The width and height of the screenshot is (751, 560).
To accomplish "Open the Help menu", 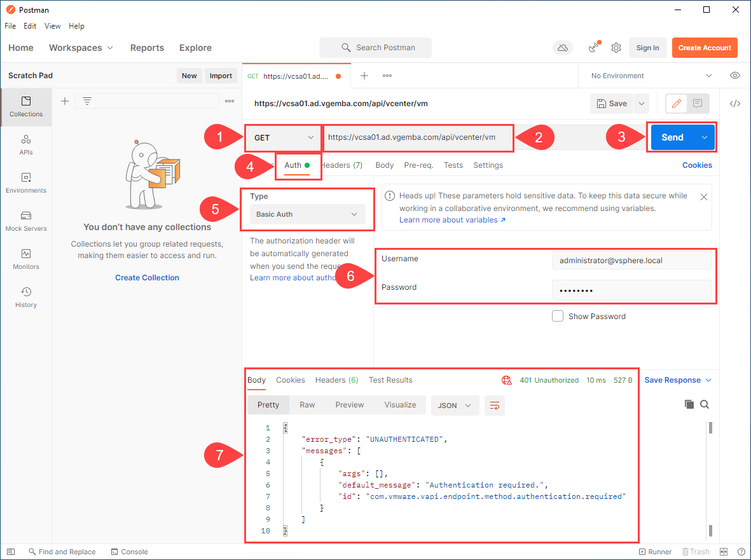I will point(76,26).
